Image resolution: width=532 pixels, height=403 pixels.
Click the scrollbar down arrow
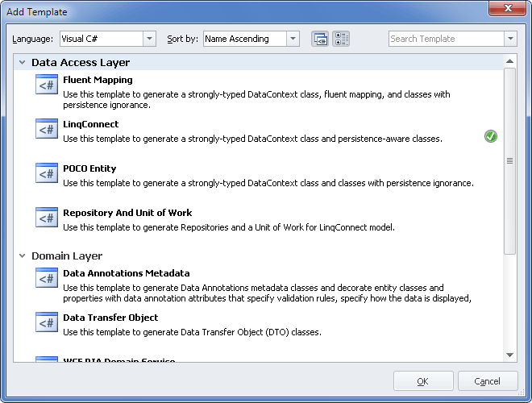(x=509, y=355)
